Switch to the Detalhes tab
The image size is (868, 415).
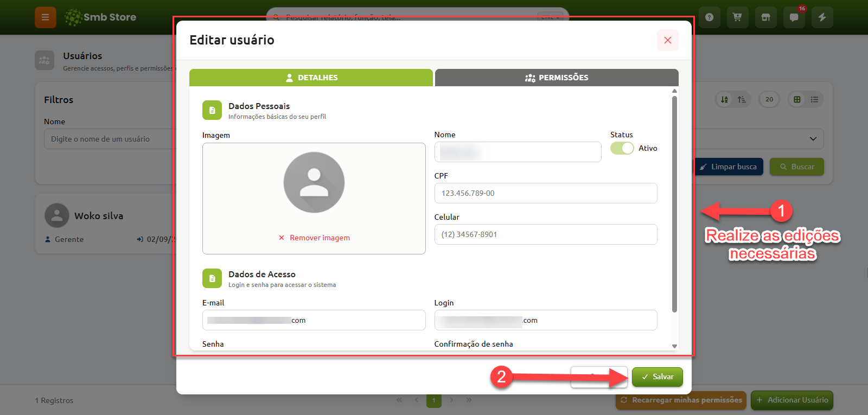(x=311, y=78)
